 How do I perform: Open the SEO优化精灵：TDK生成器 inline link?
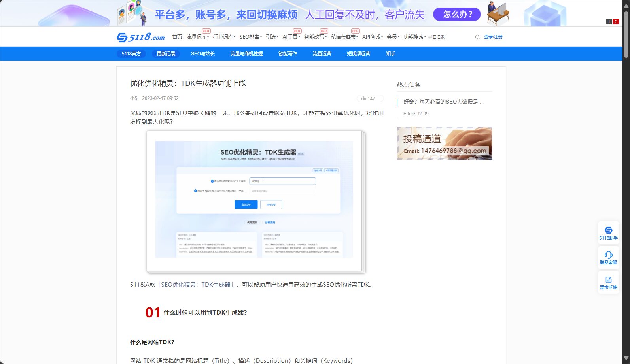coord(196,285)
